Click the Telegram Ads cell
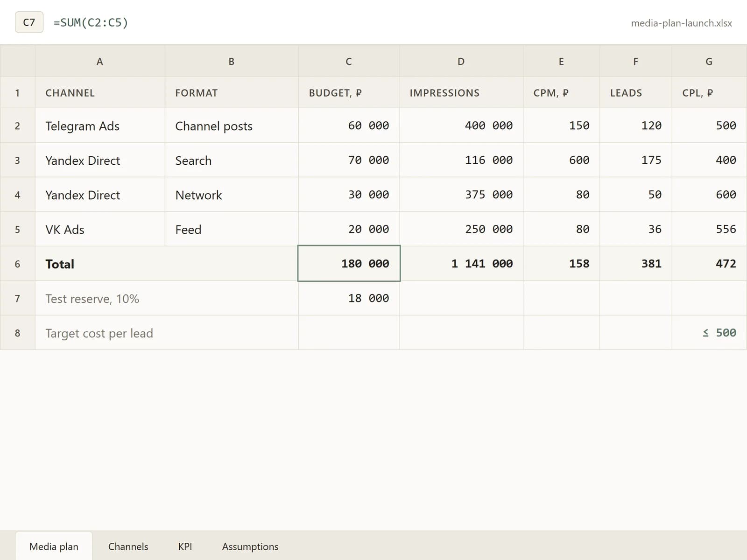Viewport: 747px width, 560px height. click(x=100, y=126)
